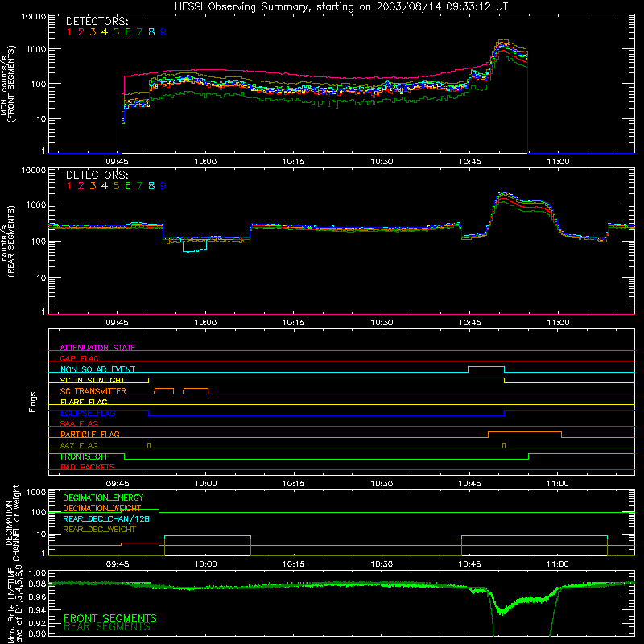The image size is (644, 644).
Task: Click the GAP_FLAG label
Action: (80, 358)
